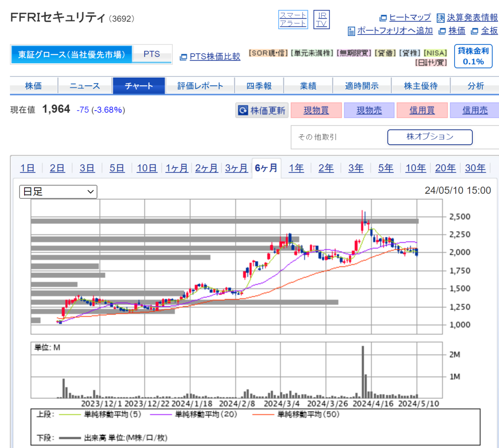Select the 3ヶ月 chart period
The width and height of the screenshot is (499, 448).
237,168
